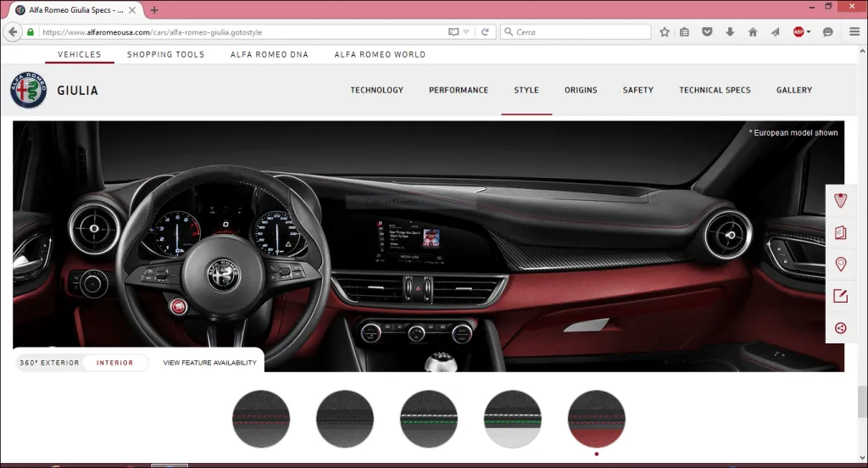
Task: Select all-black interior swatch
Action: (x=345, y=419)
